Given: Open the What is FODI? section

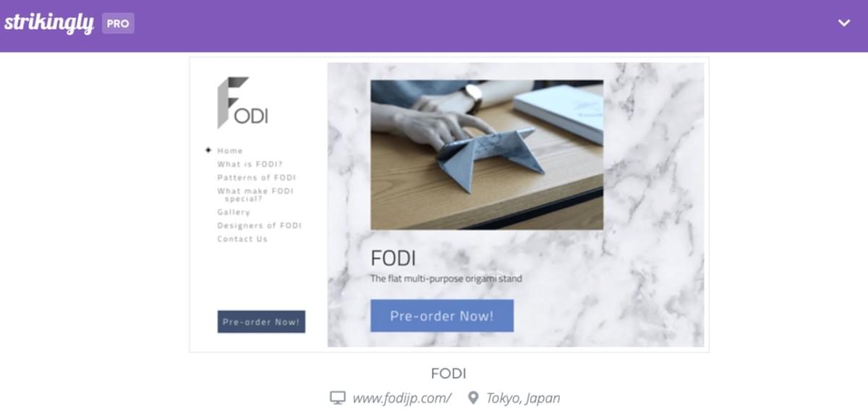Looking at the screenshot, I should click(250, 164).
